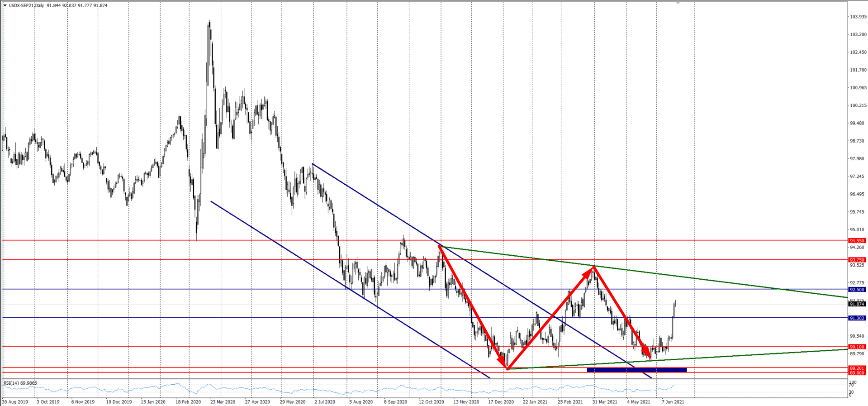Click the 30 Aug 2019 date label
The width and height of the screenshot is (868, 406).
point(15,402)
